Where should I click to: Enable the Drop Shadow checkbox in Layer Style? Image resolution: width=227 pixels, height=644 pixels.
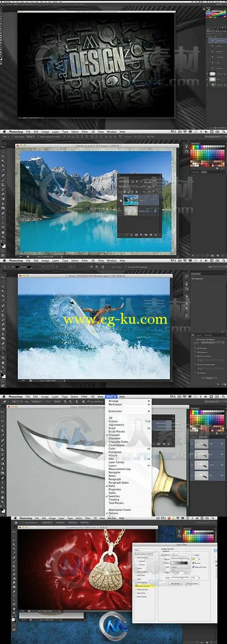pyautogui.click(x=136, y=596)
